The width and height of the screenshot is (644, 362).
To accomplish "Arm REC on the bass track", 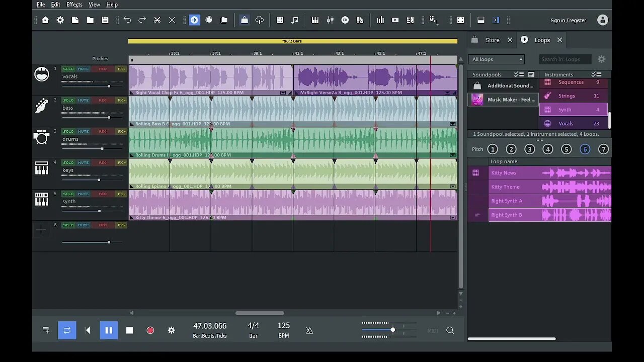I will [x=103, y=100].
